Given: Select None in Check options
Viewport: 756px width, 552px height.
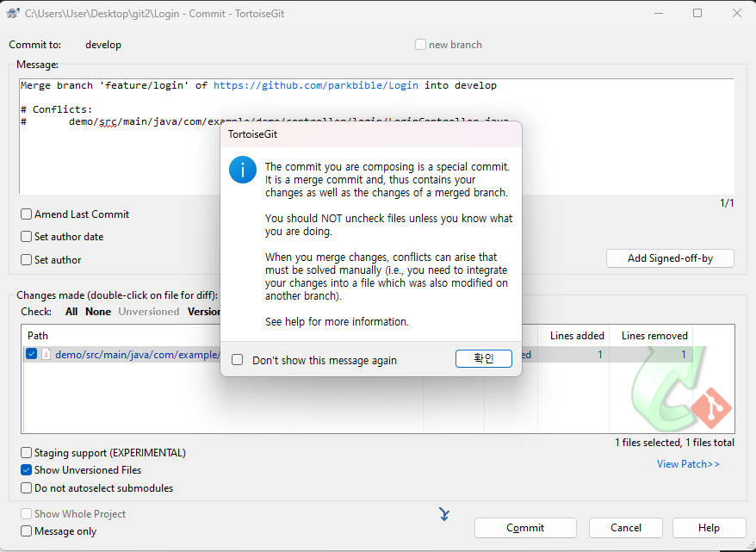Looking at the screenshot, I should click(98, 312).
